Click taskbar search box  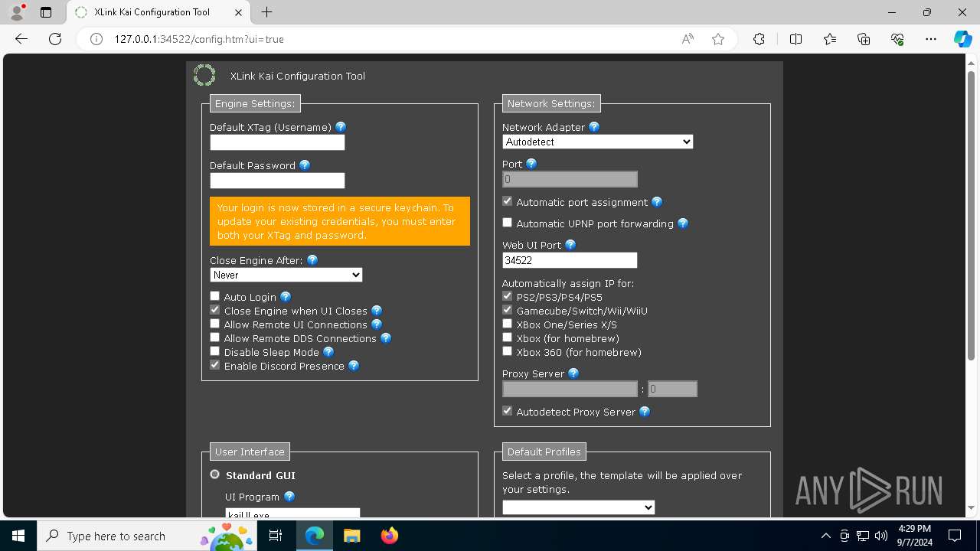(146, 536)
